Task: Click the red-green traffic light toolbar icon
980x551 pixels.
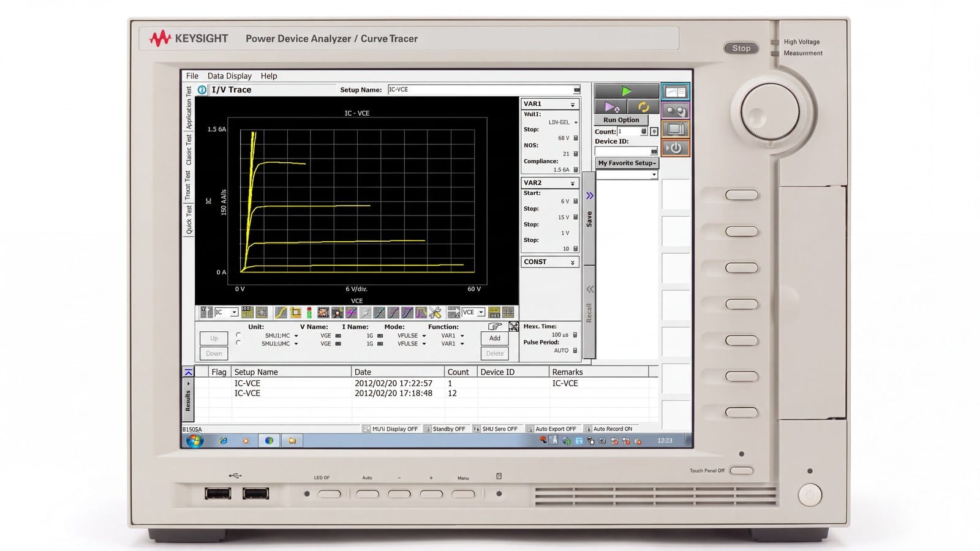Action: (x=309, y=313)
